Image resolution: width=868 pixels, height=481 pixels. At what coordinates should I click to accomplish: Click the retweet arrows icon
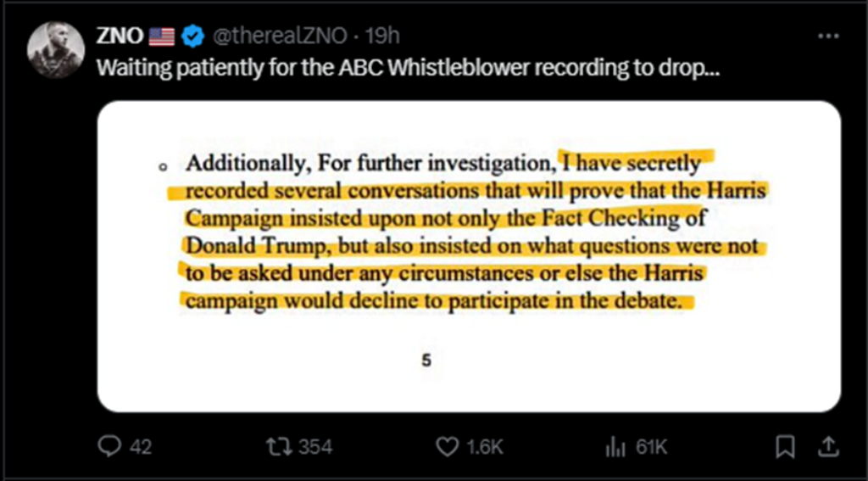[277, 446]
